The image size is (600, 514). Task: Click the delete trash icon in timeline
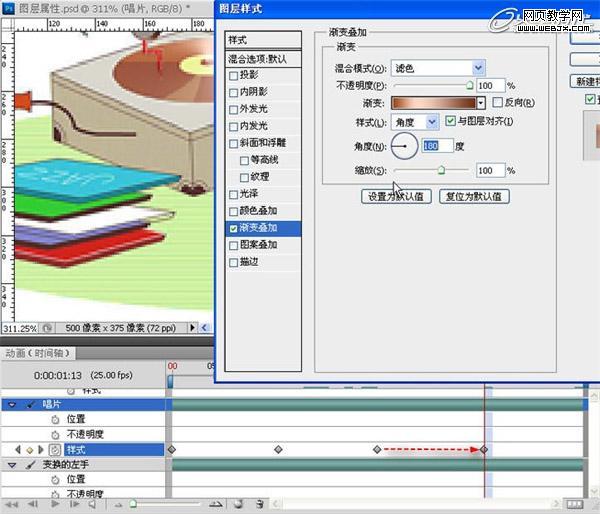259,505
